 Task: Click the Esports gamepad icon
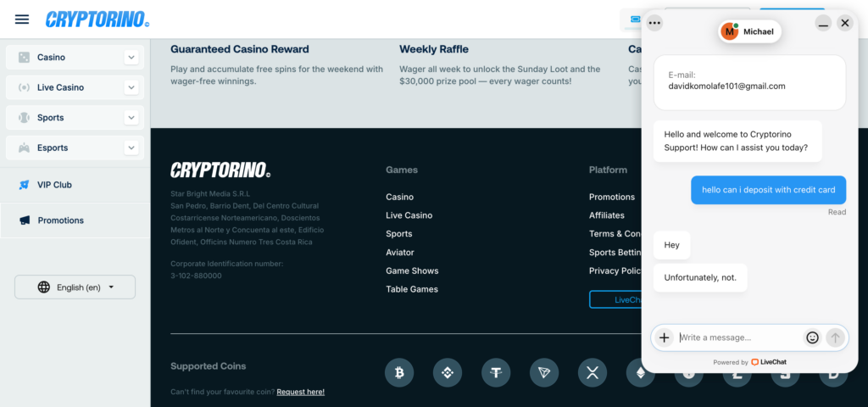(24, 148)
